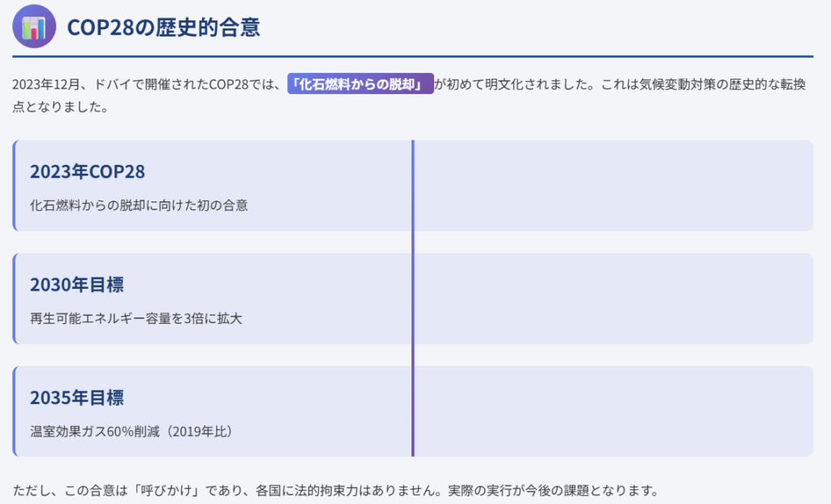Click the footer note beginning ただし、この合意は
The width and height of the screenshot is (831, 504).
coord(334,491)
